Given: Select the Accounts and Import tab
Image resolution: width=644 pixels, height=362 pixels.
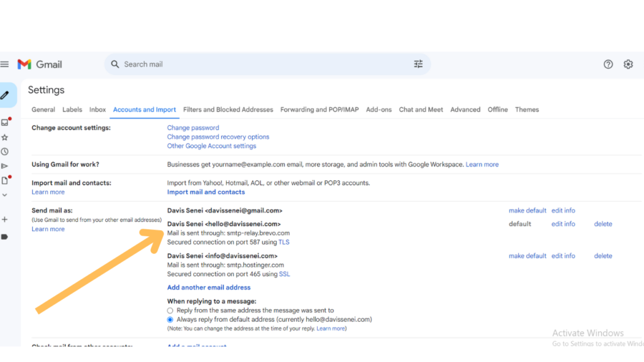Looking at the screenshot, I should [x=145, y=109].
